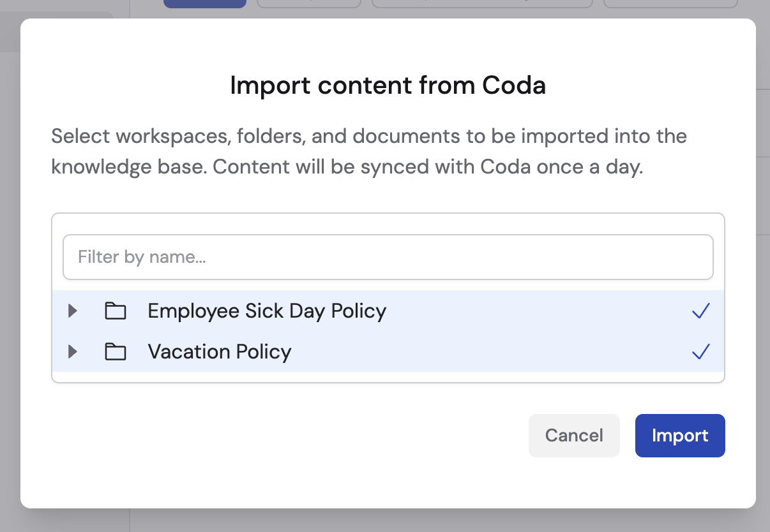The height and width of the screenshot is (532, 770).
Task: Click the Employee Sick Day Policy folder icon
Action: coord(116,311)
